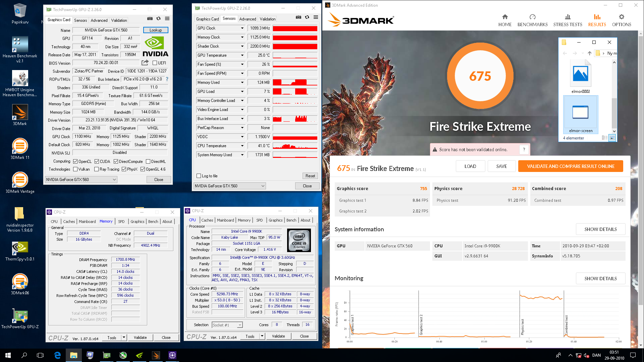Open Windows Start menu
The height and width of the screenshot is (362, 644).
(8, 355)
